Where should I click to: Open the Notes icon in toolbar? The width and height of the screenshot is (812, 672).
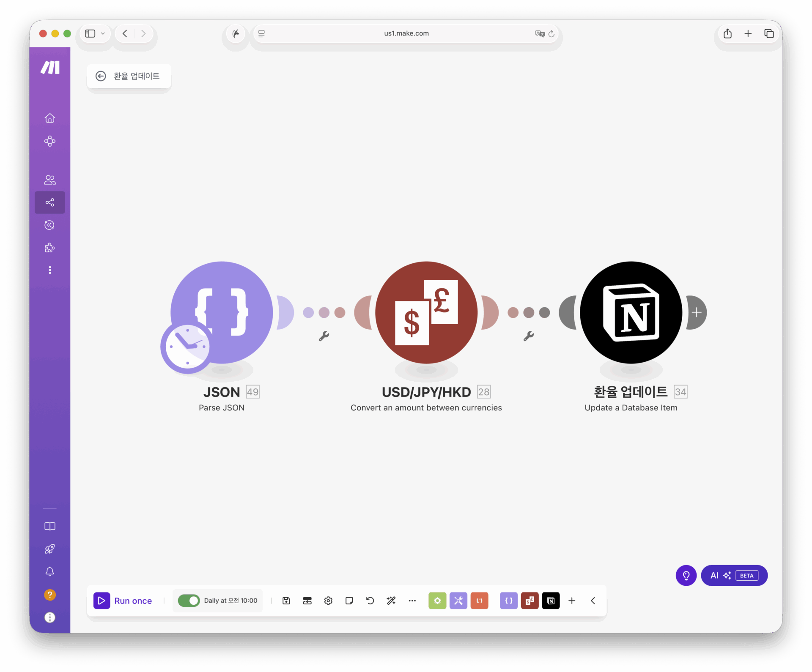(x=349, y=601)
